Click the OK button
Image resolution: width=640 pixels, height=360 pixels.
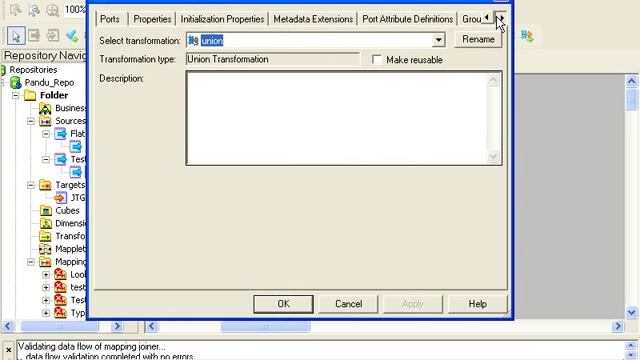coord(283,304)
